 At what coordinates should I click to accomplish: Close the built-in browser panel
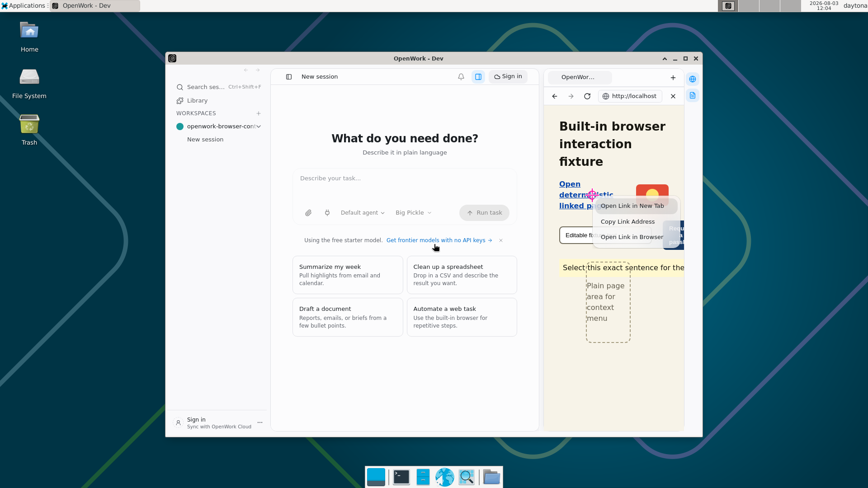coord(673,96)
